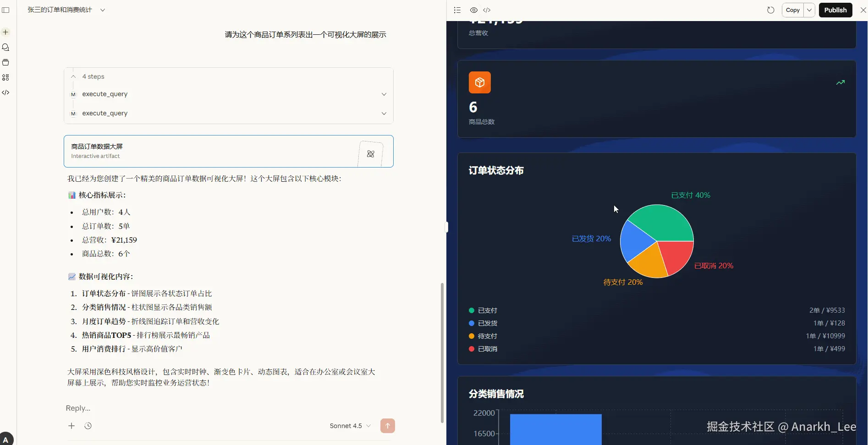Click the attach plus icon below reply box

(x=71, y=426)
